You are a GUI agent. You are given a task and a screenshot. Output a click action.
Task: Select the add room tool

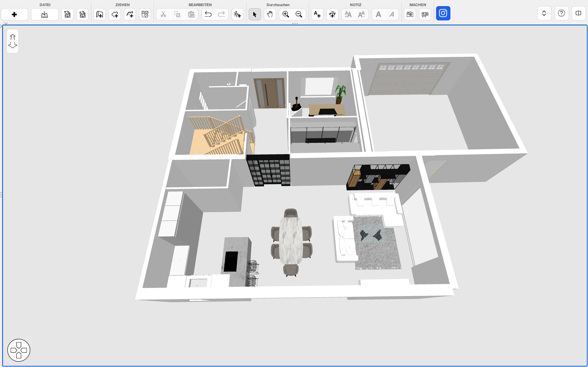click(115, 14)
